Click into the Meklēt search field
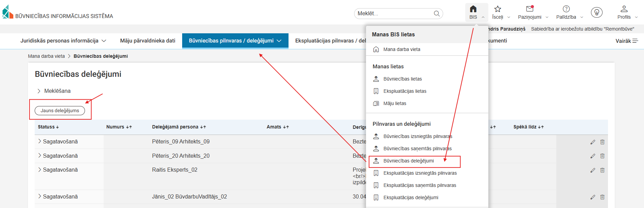644x208 pixels. click(394, 14)
